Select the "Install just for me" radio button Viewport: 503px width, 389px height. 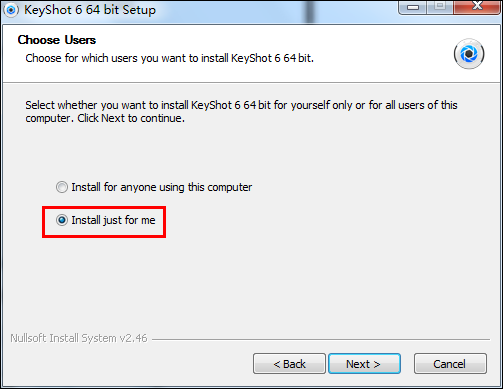tap(62, 220)
